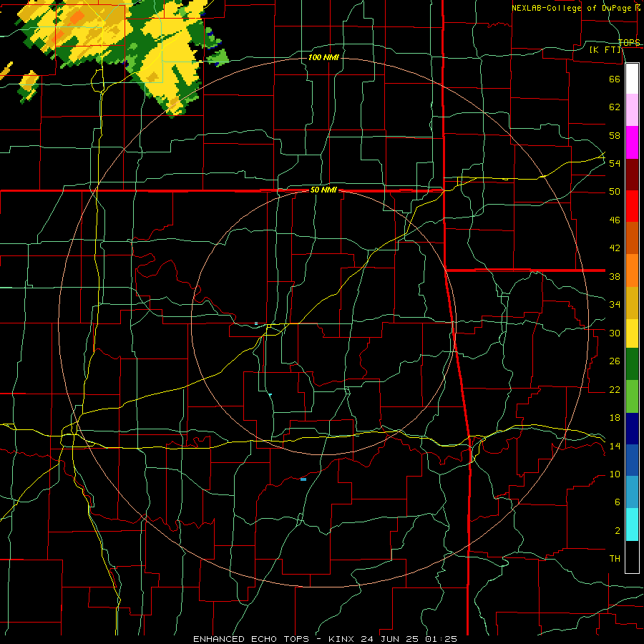Click the navy blue legend swatch
The image size is (644, 644).
(632, 429)
